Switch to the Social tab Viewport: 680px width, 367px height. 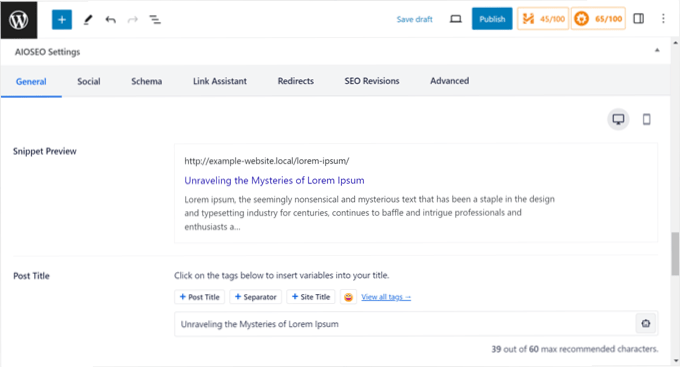pyautogui.click(x=89, y=81)
